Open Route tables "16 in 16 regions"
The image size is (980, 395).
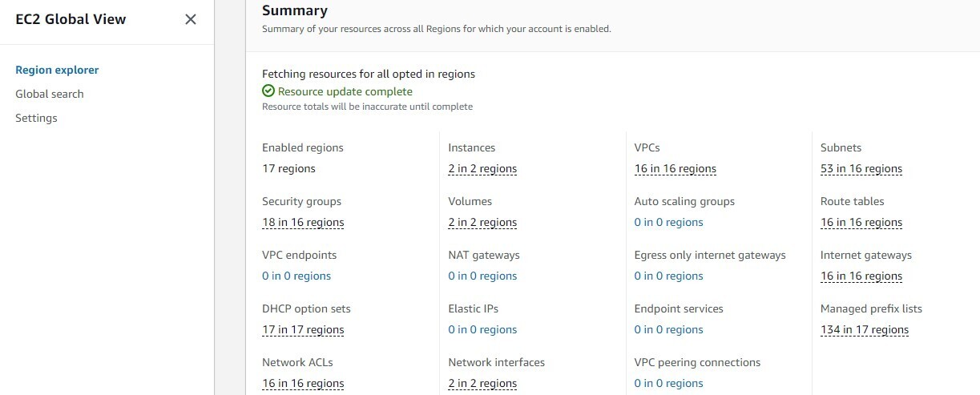[x=861, y=223]
